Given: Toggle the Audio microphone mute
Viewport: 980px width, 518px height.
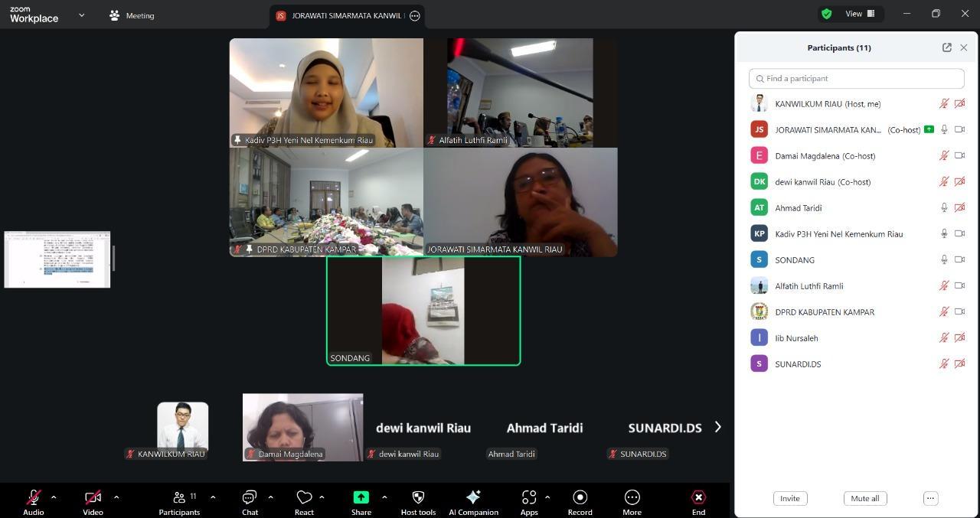Looking at the screenshot, I should tap(34, 497).
